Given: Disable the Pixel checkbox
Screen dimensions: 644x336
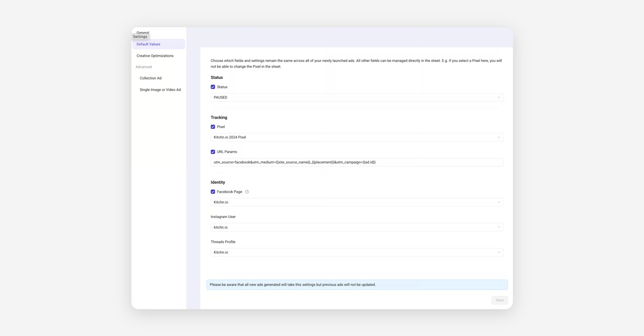Looking at the screenshot, I should point(213,127).
